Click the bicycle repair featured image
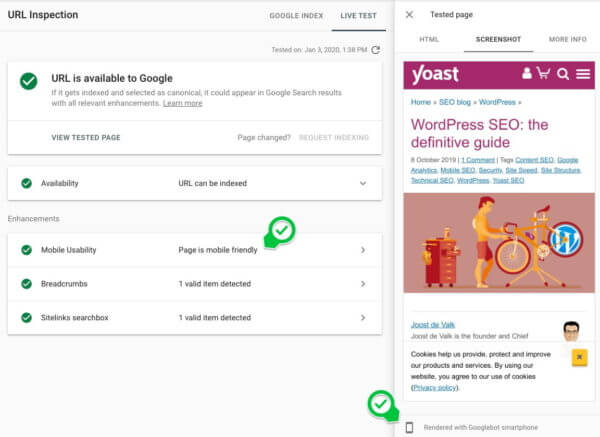 click(499, 243)
